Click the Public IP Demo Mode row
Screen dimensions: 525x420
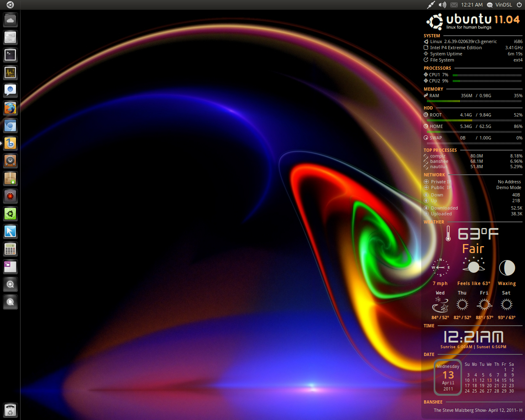(x=472, y=187)
